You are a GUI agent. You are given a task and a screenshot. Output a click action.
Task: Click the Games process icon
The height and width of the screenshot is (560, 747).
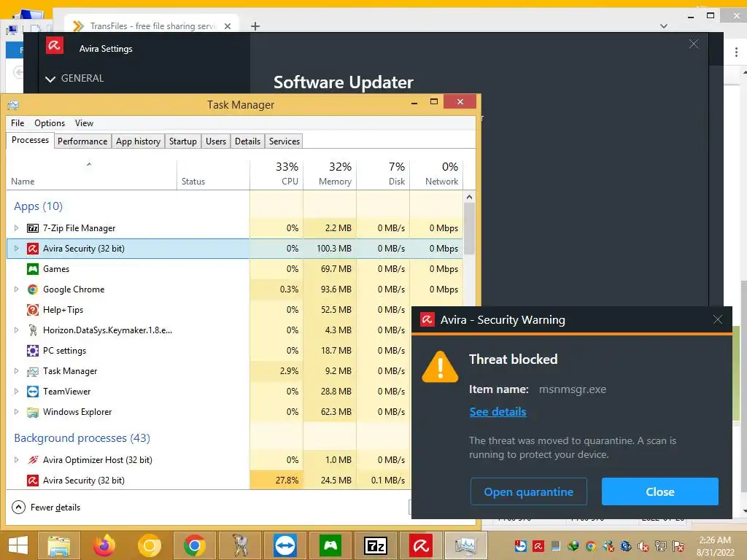pos(32,269)
